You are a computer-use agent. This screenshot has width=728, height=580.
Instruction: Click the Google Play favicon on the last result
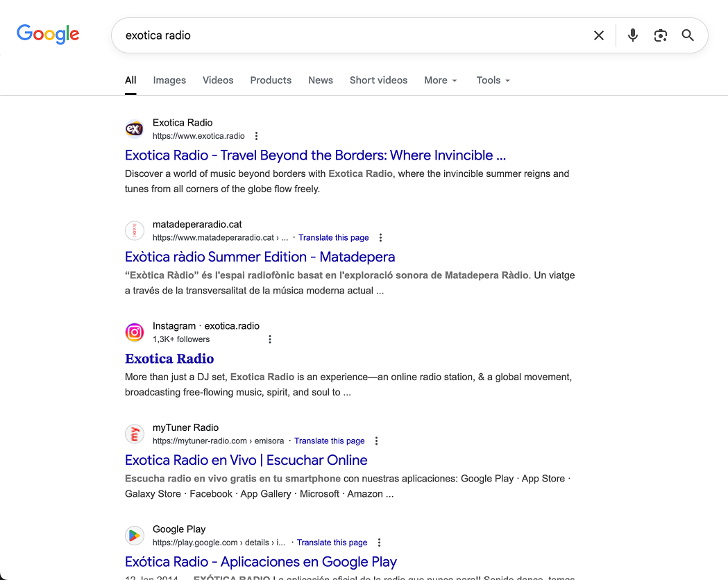click(x=134, y=535)
